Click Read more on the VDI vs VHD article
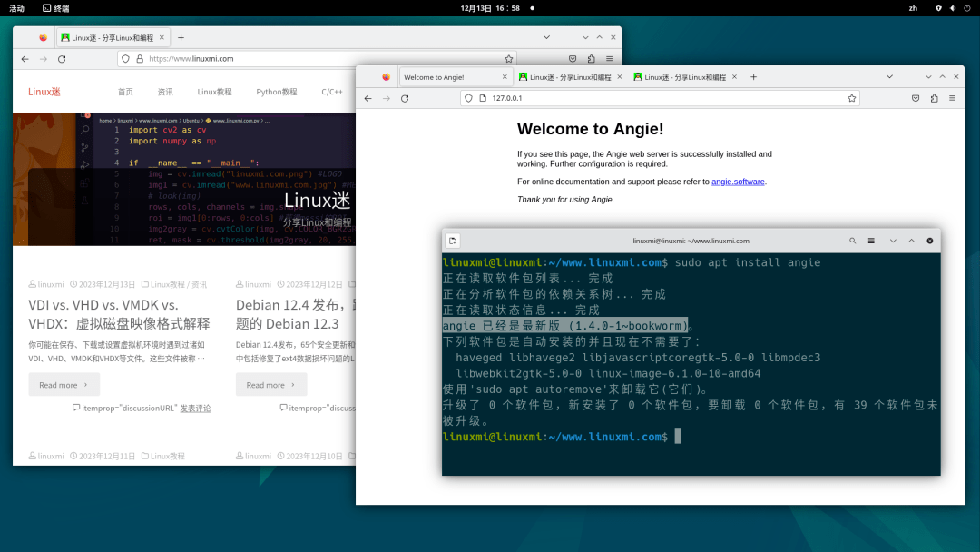This screenshot has width=980, height=552. point(64,384)
